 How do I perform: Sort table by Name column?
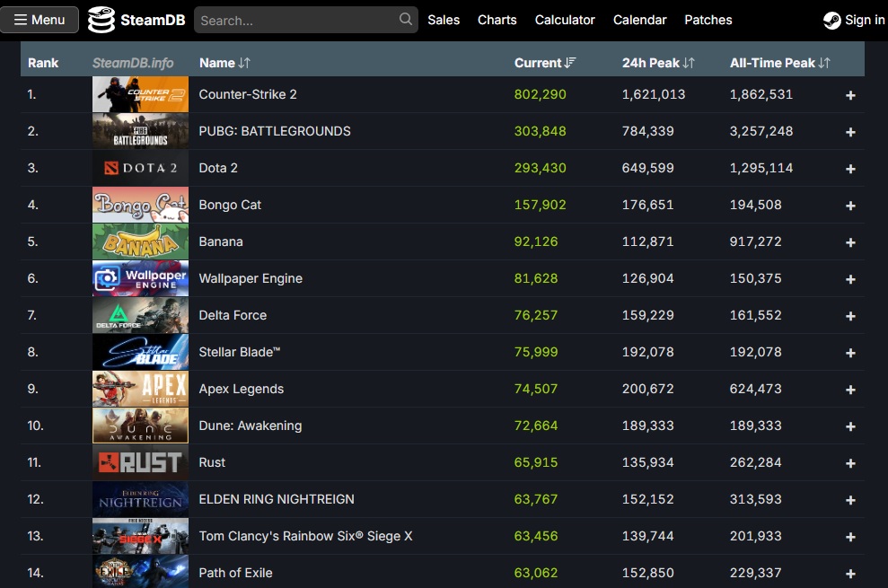(224, 63)
